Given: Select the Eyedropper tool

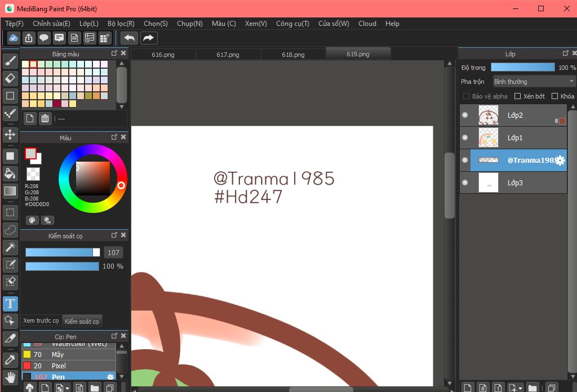Looking at the screenshot, I should [10, 360].
